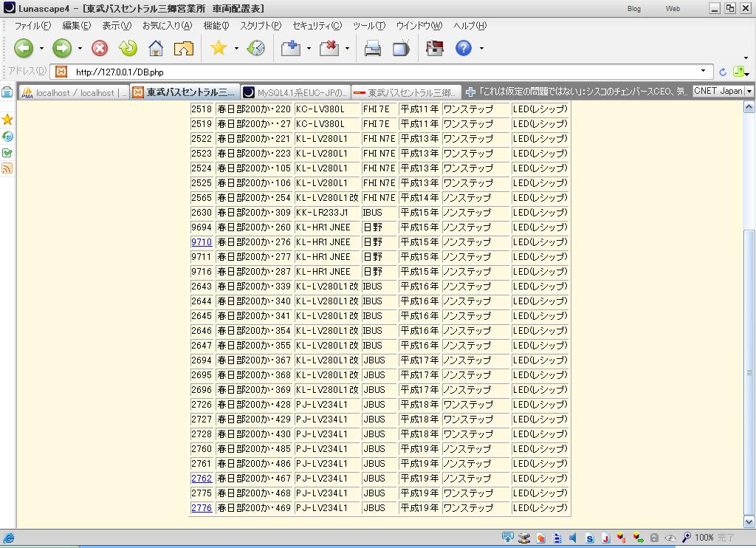Click the 100% zoom level in the status bar

point(704,538)
